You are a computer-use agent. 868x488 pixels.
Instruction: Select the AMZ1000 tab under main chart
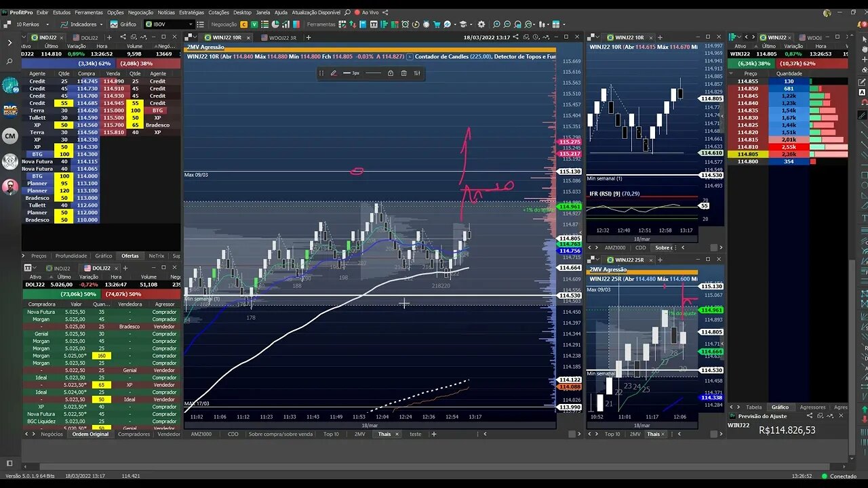pyautogui.click(x=201, y=434)
